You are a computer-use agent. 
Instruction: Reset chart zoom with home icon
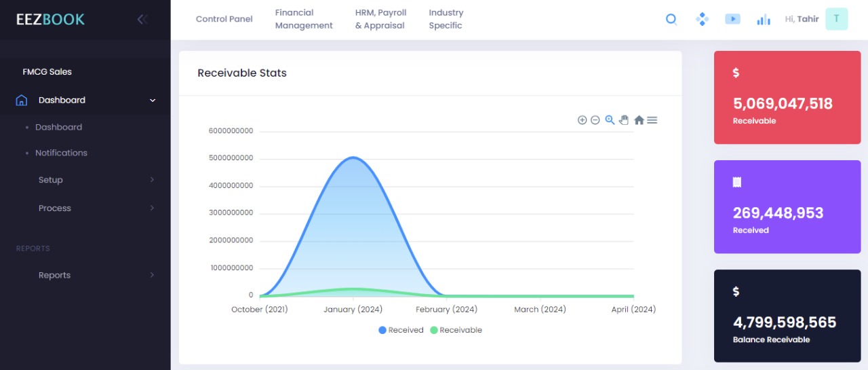(639, 120)
